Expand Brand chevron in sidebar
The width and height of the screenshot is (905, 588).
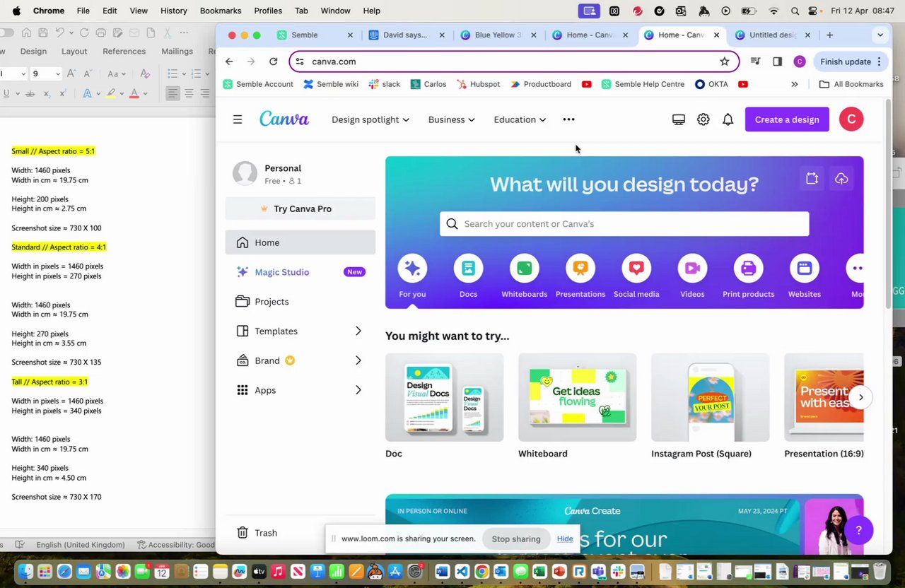pyautogui.click(x=358, y=360)
